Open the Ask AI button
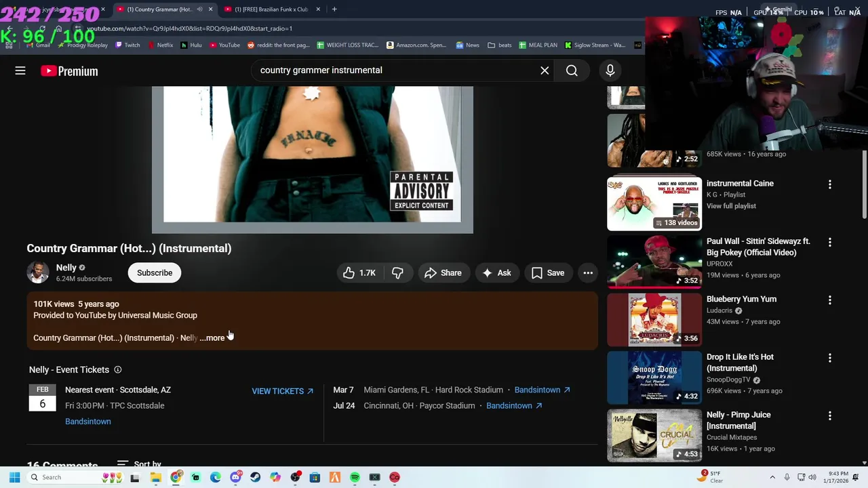 (x=497, y=273)
